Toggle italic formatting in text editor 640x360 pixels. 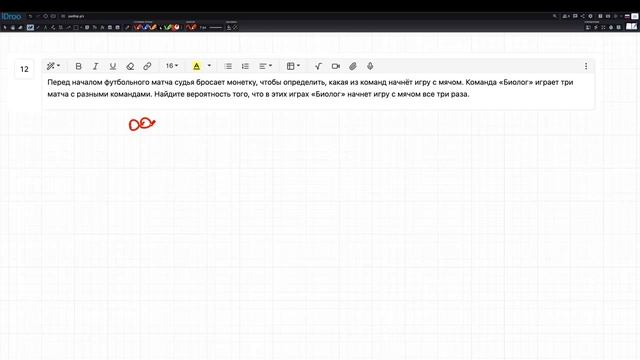click(x=96, y=66)
